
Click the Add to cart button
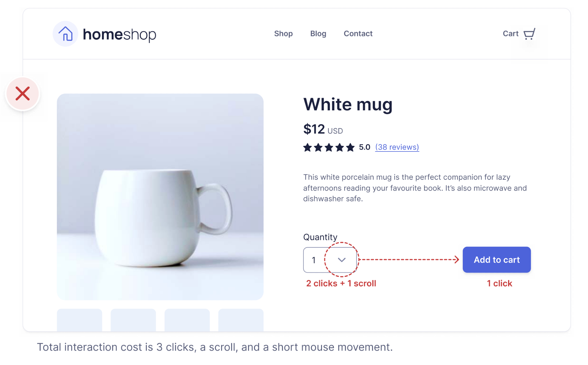(497, 260)
